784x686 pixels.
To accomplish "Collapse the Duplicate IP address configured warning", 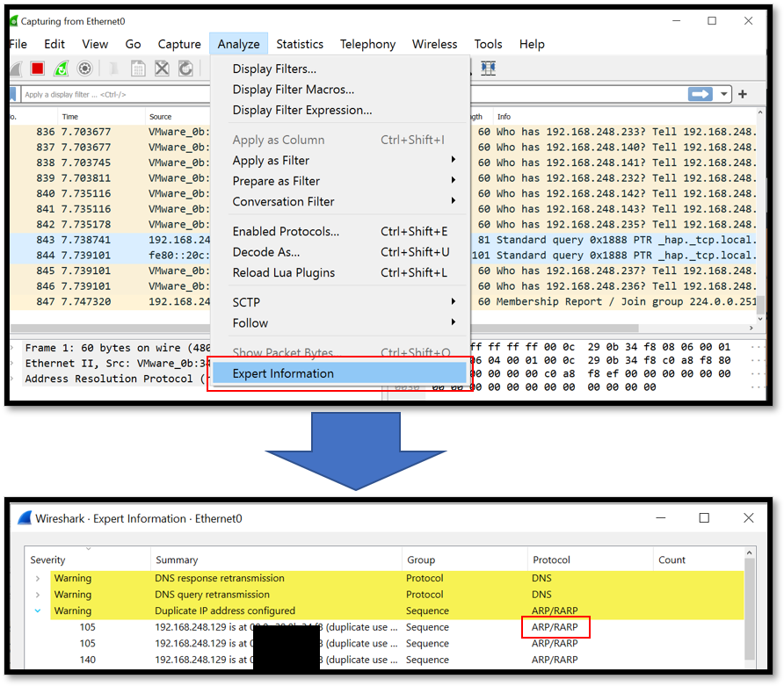I will tap(38, 610).
